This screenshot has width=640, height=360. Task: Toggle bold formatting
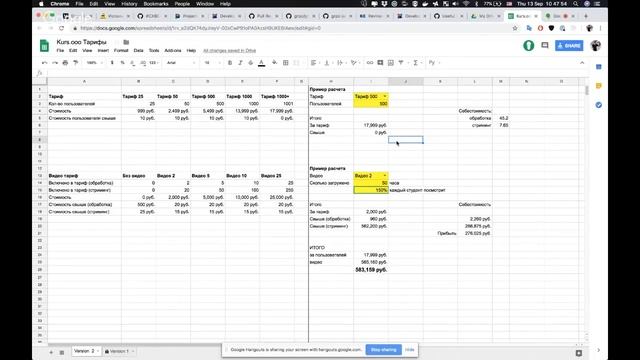[230, 63]
